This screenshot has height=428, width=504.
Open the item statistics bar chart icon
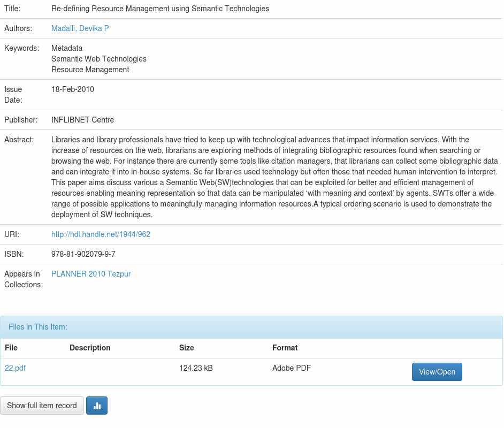[x=97, y=406]
